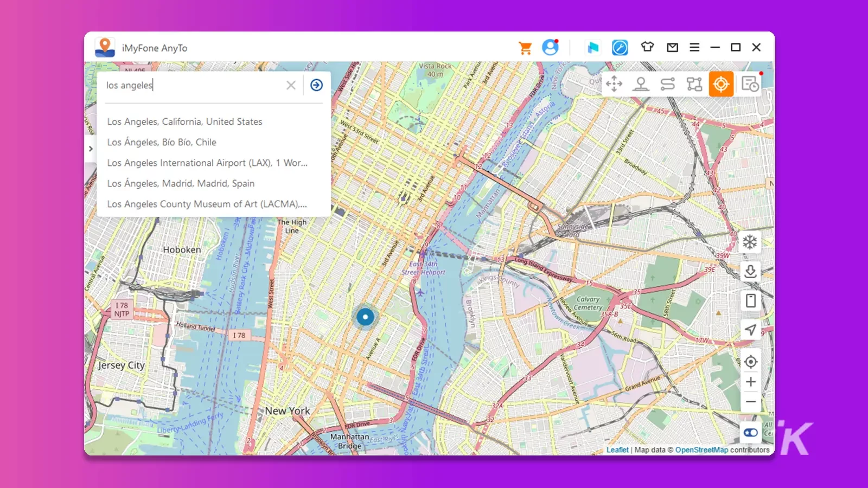Open the user account profile icon
The width and height of the screenshot is (868, 488).
pos(550,47)
